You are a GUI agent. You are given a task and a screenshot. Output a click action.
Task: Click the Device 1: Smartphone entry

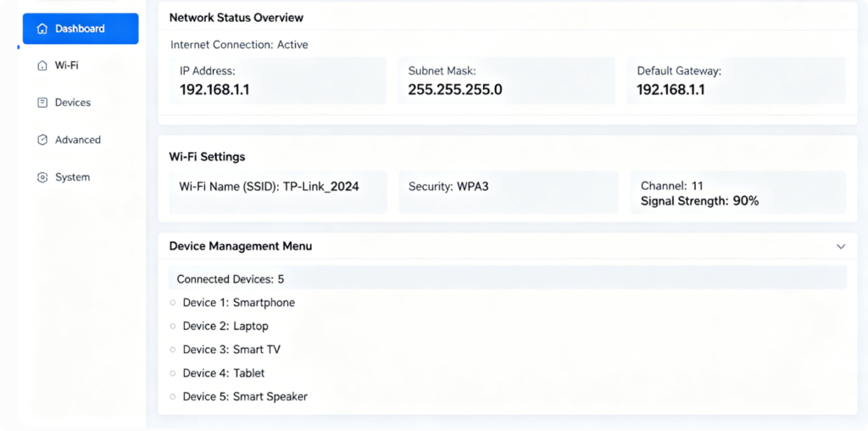click(x=238, y=303)
